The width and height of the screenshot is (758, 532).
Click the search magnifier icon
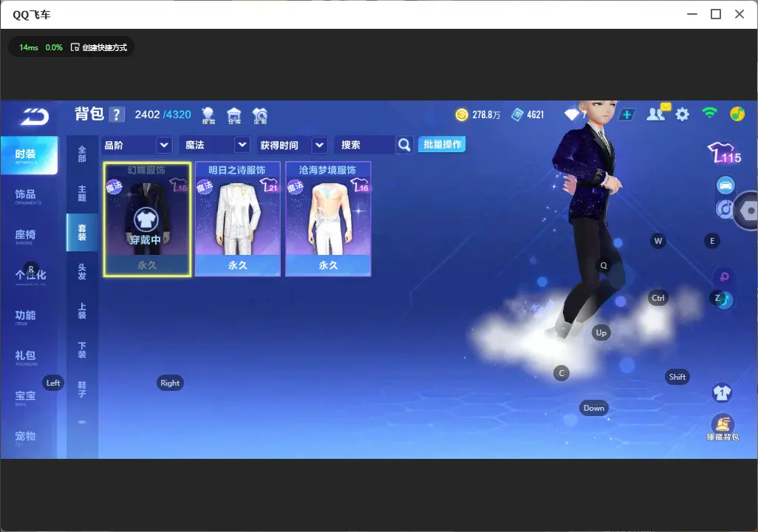404,145
